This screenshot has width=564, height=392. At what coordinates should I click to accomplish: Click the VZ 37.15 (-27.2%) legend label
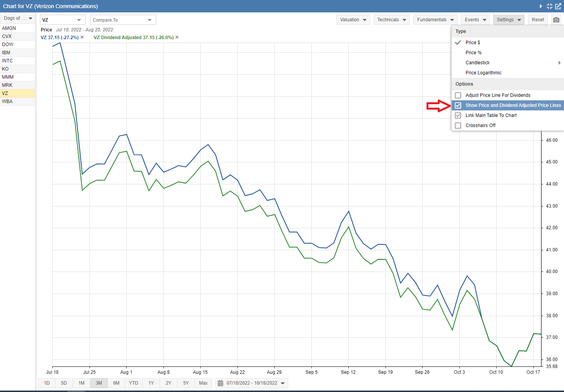point(60,38)
